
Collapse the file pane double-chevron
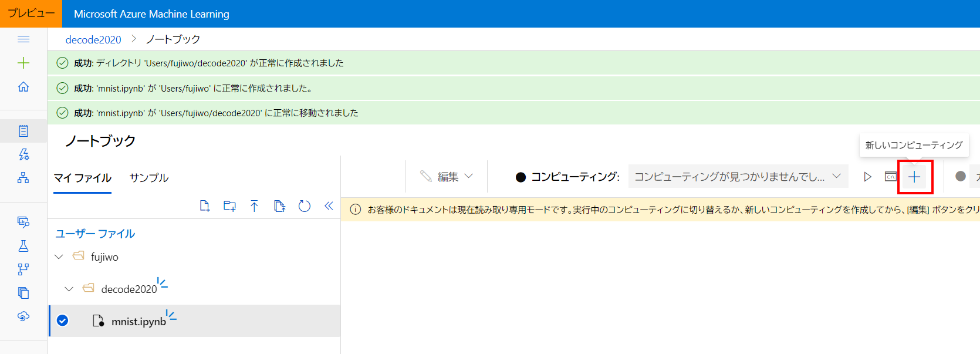(329, 205)
